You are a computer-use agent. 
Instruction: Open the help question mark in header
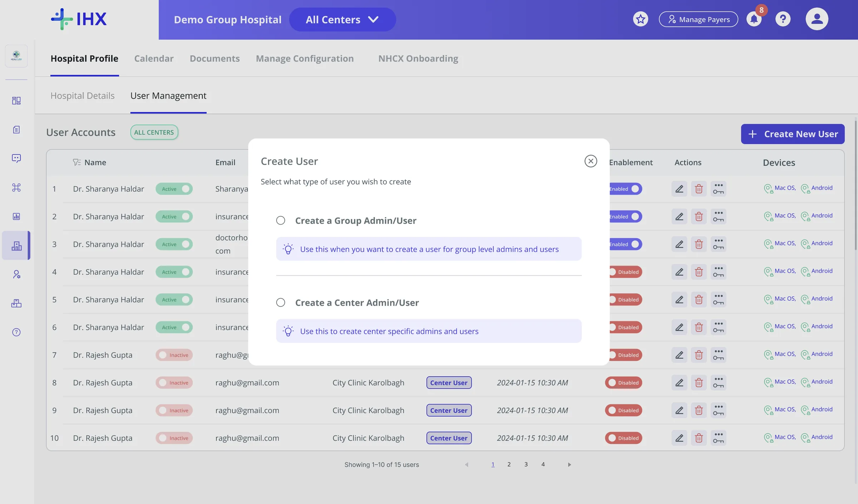point(783,19)
